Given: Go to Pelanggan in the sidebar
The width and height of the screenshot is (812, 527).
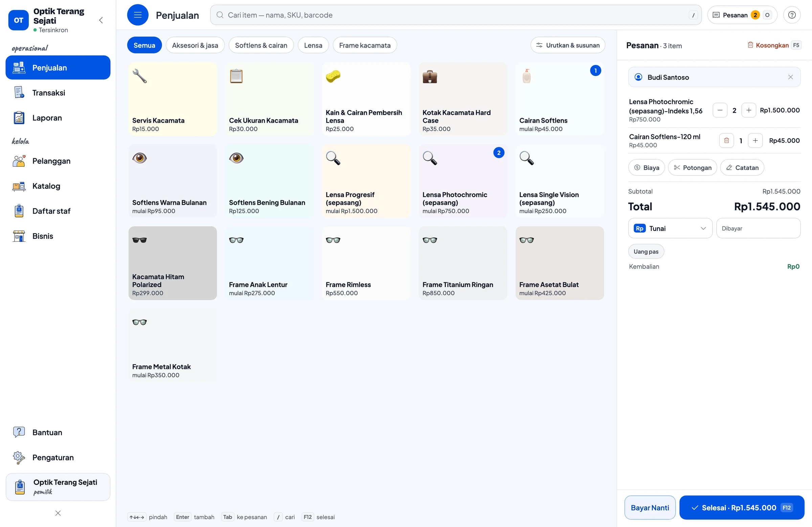Looking at the screenshot, I should (58, 161).
